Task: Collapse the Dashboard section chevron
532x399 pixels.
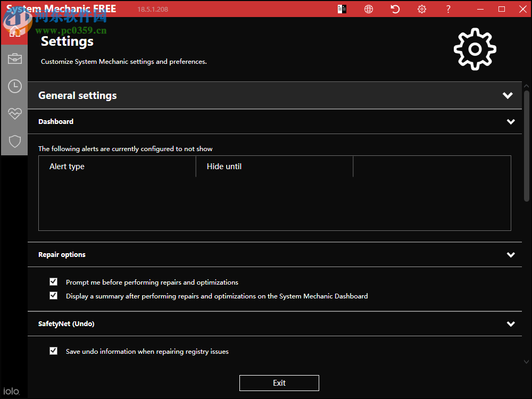Action: pyautogui.click(x=511, y=122)
